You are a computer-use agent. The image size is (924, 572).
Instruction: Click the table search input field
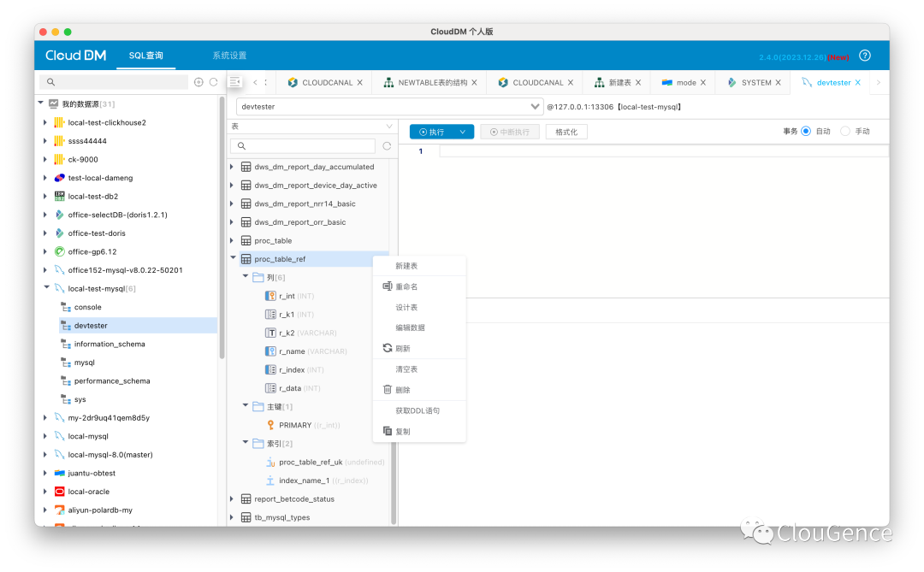(304, 146)
